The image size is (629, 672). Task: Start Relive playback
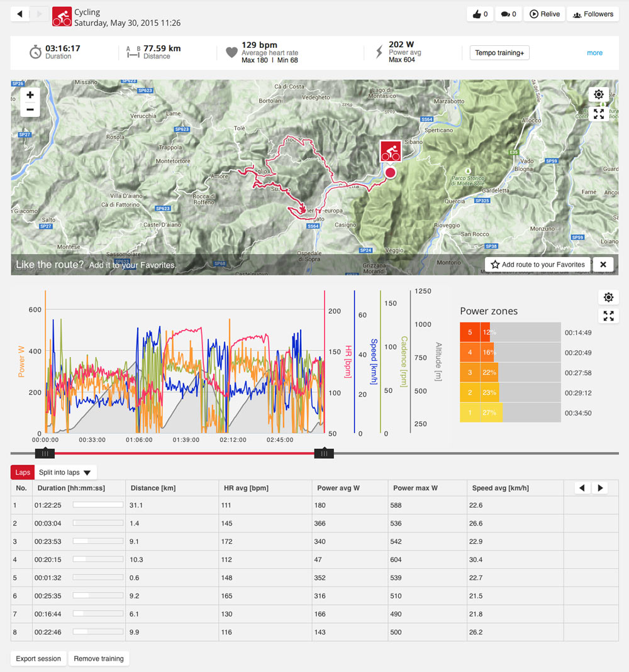(544, 14)
